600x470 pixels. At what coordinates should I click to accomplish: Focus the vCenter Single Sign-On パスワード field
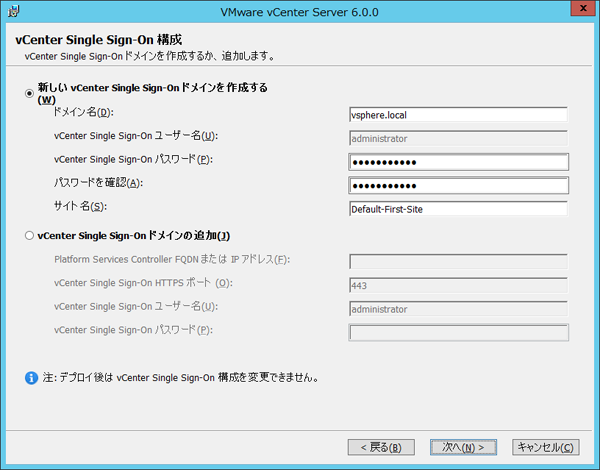[x=458, y=162]
